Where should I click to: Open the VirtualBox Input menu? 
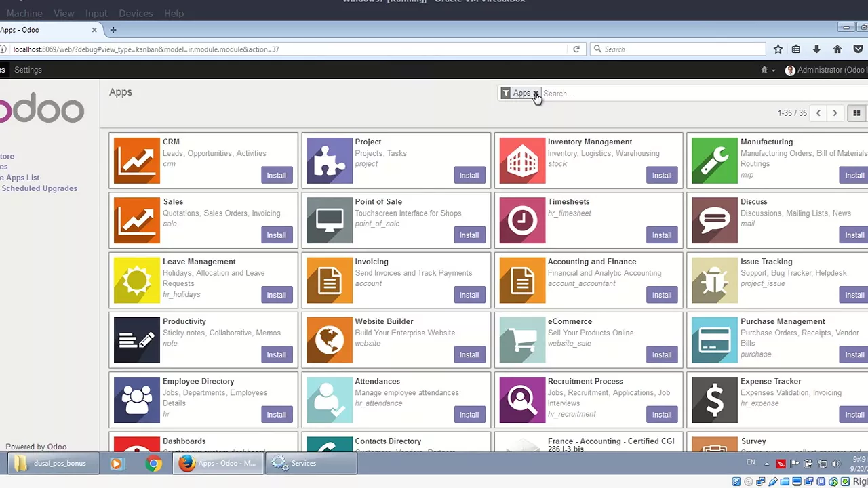pyautogui.click(x=96, y=13)
